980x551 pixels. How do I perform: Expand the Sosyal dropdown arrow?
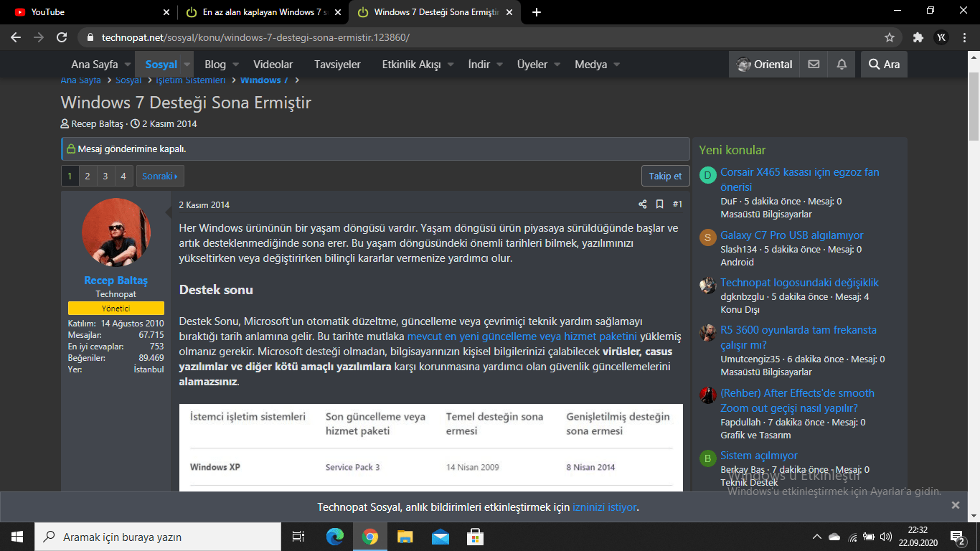(x=187, y=65)
